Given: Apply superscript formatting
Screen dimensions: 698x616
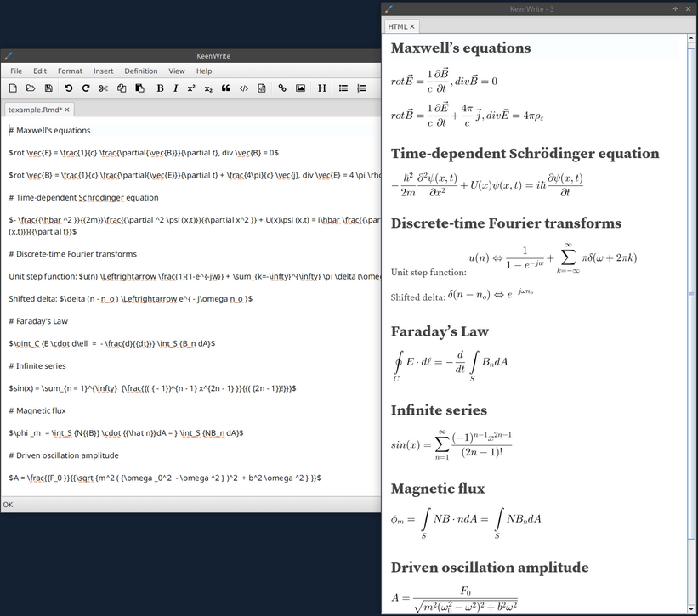Looking at the screenshot, I should (191, 88).
